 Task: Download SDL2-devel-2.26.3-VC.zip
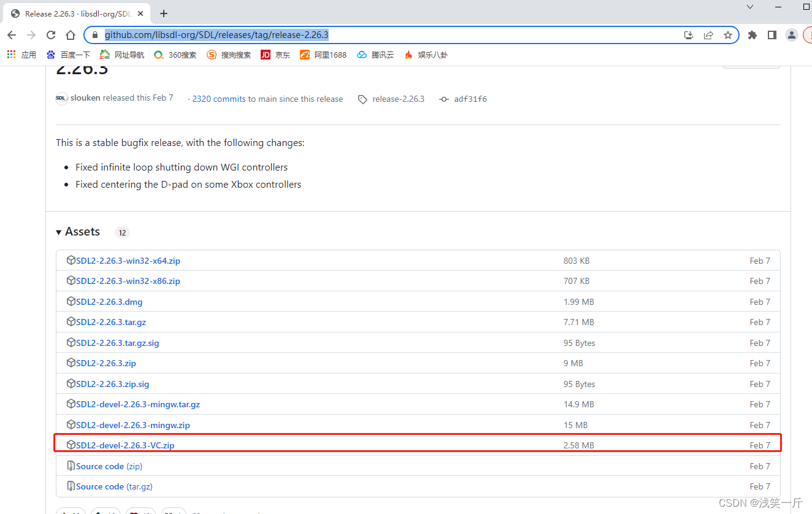pyautogui.click(x=125, y=445)
